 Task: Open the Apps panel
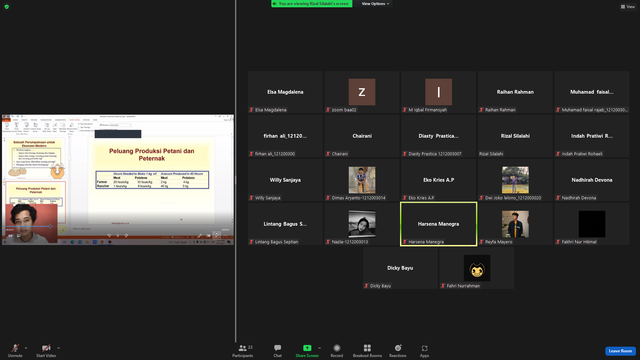pos(424,351)
